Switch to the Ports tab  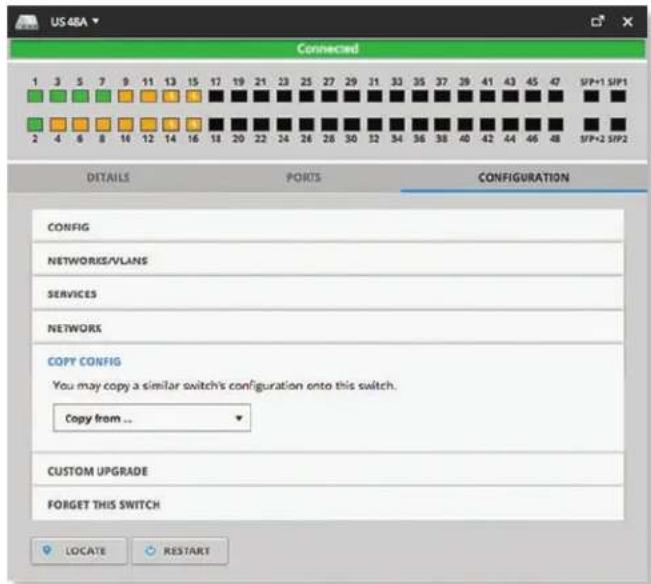tap(303, 178)
